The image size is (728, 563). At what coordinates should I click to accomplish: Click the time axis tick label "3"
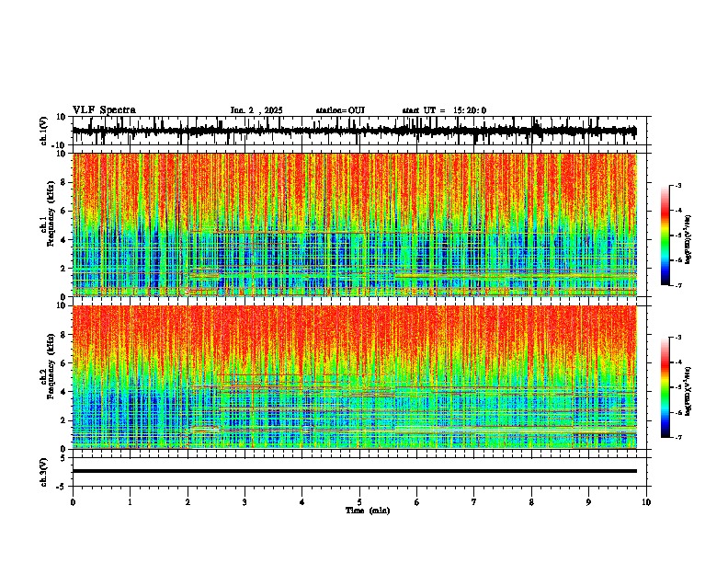(x=245, y=502)
